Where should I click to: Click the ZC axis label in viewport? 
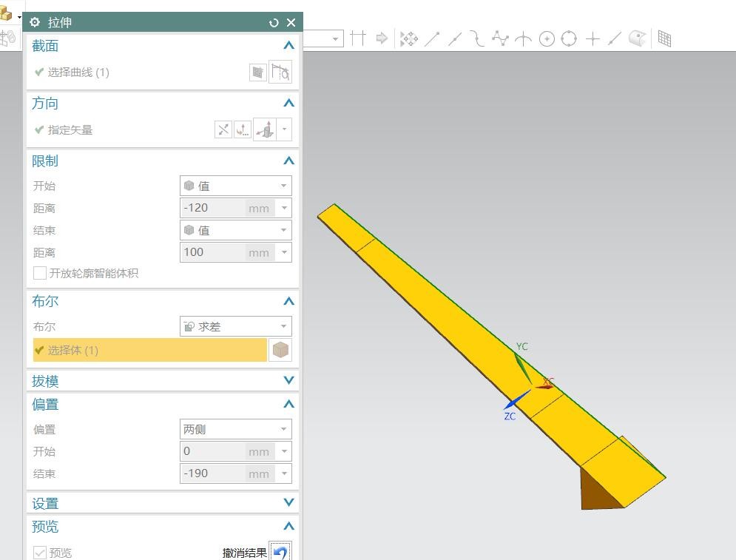coord(510,416)
